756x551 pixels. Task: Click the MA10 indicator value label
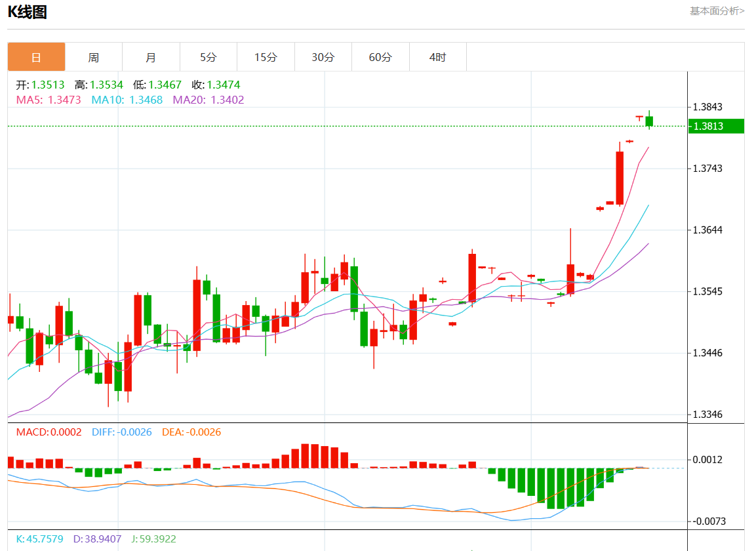(x=127, y=100)
